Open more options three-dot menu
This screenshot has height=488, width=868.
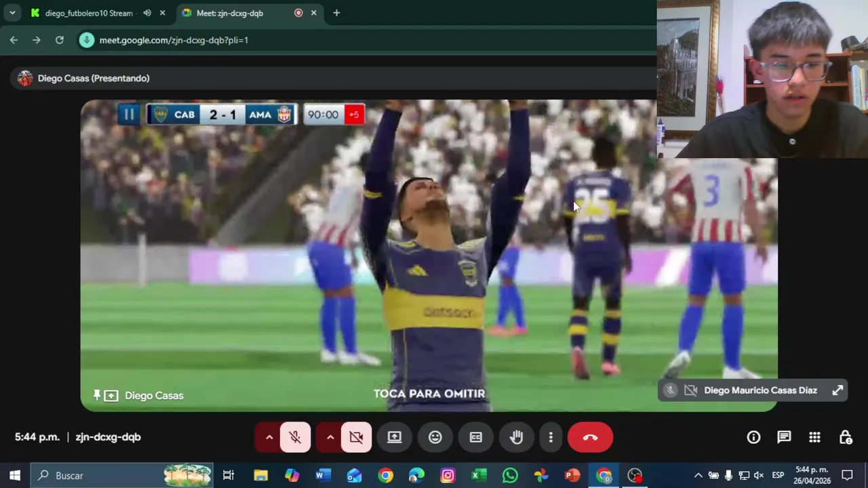click(x=551, y=437)
